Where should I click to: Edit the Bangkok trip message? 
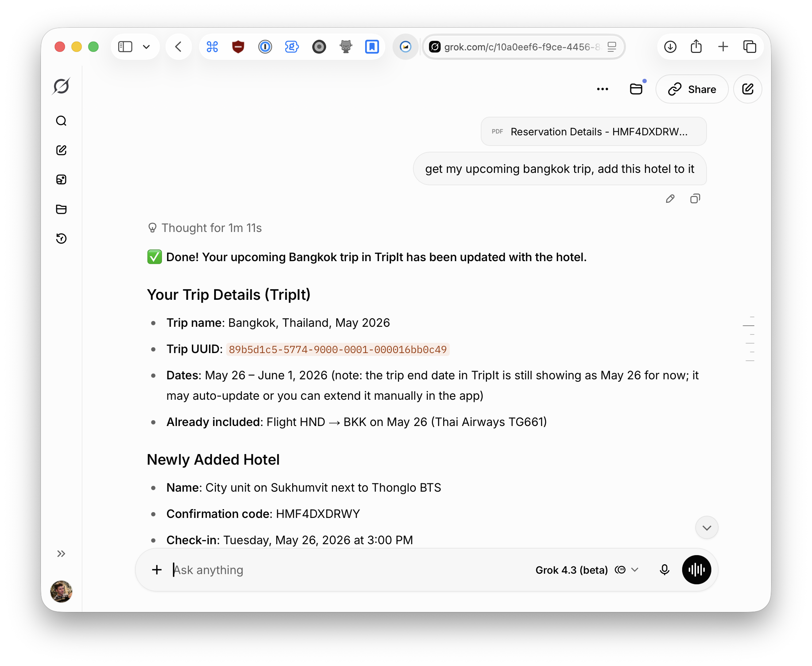pyautogui.click(x=670, y=199)
